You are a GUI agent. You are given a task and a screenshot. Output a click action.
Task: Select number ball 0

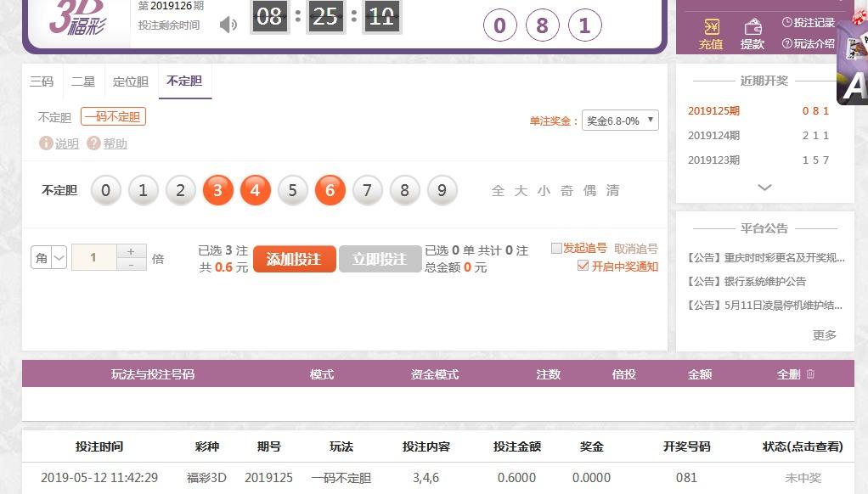105,190
